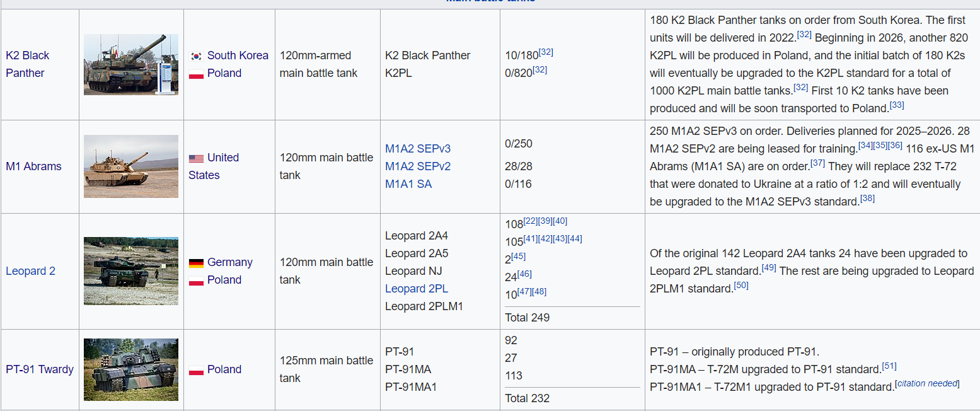Open the M1 Abrams article link
The width and height of the screenshot is (980, 411).
(33, 166)
